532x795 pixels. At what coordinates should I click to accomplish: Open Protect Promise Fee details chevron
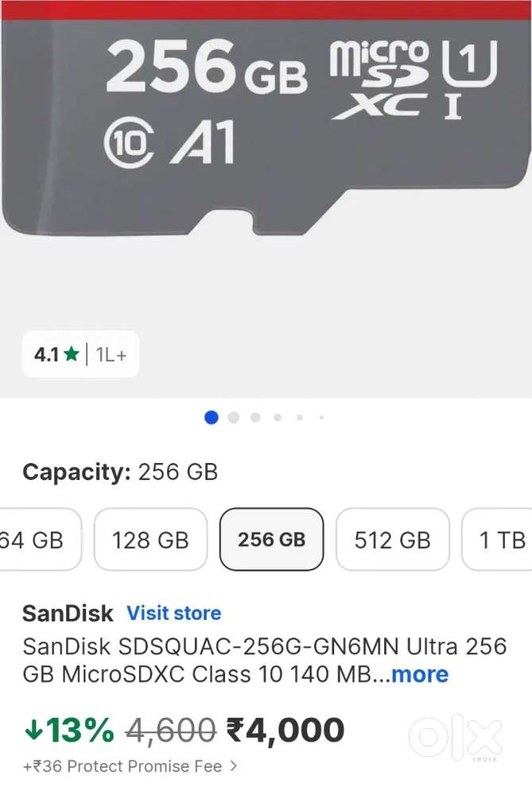click(233, 766)
